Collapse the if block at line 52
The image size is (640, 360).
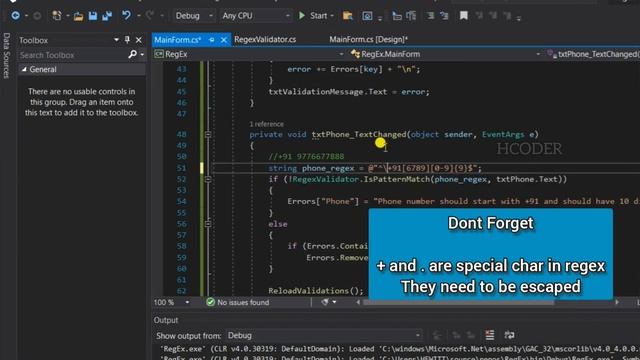(x=208, y=179)
